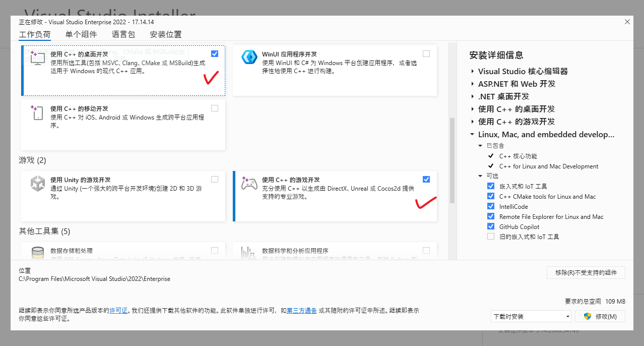Collapse the 已包含 section
This screenshot has height=346, width=644.
click(x=481, y=146)
